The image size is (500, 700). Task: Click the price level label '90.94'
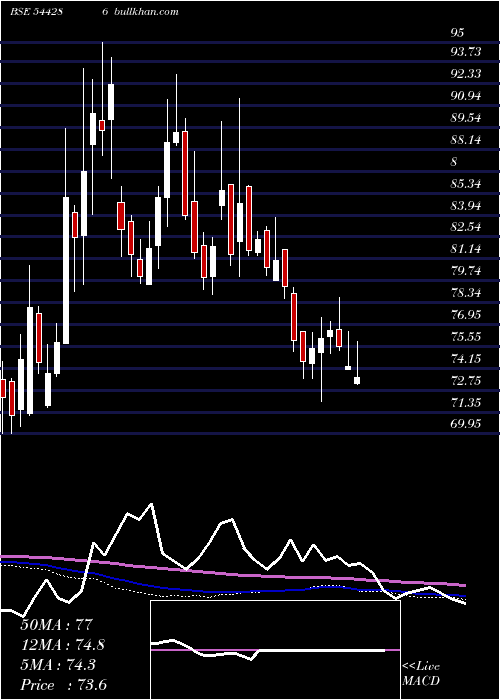coord(466,96)
